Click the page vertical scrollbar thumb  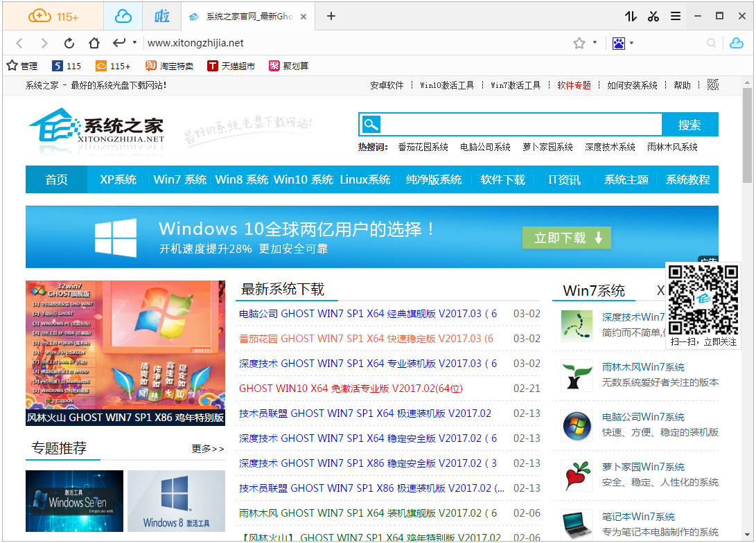click(x=747, y=135)
